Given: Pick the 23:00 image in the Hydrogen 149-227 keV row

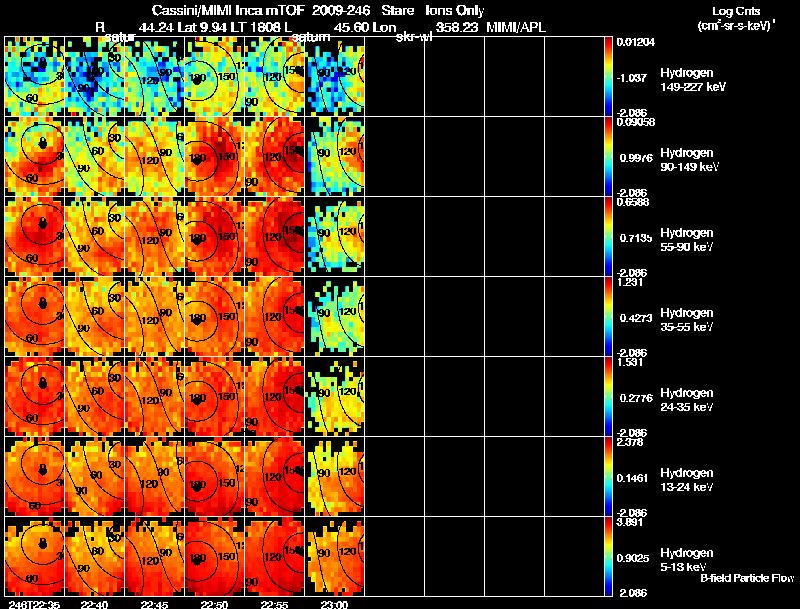Looking at the screenshot, I should point(335,77).
